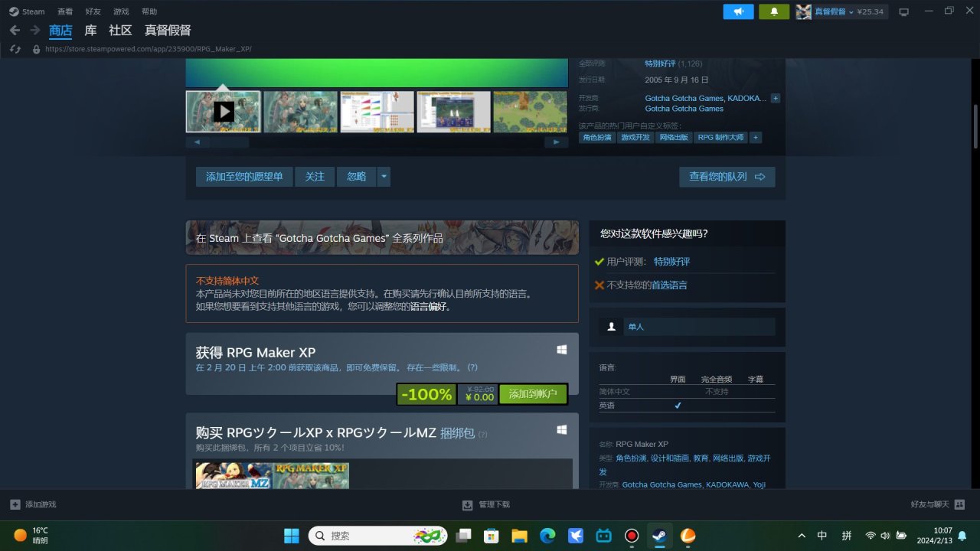This screenshot has width=980, height=551.
Task: Switch to the 库 tab
Action: point(90,31)
